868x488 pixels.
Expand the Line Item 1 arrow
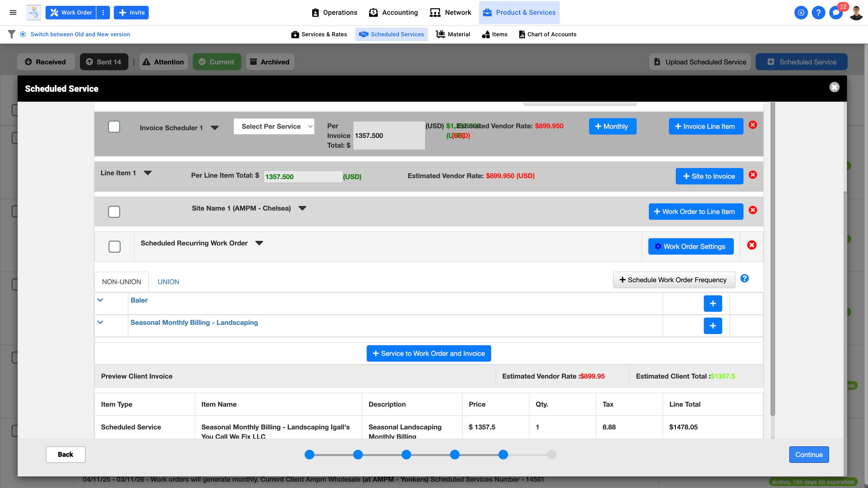click(x=147, y=173)
